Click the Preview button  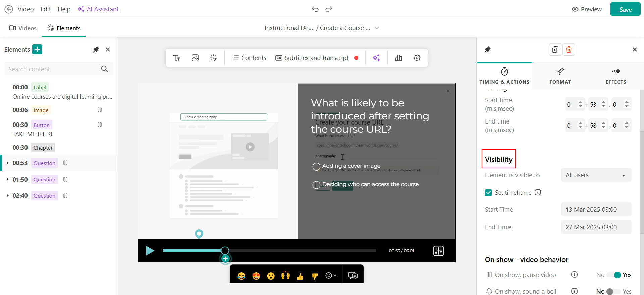pos(587,9)
